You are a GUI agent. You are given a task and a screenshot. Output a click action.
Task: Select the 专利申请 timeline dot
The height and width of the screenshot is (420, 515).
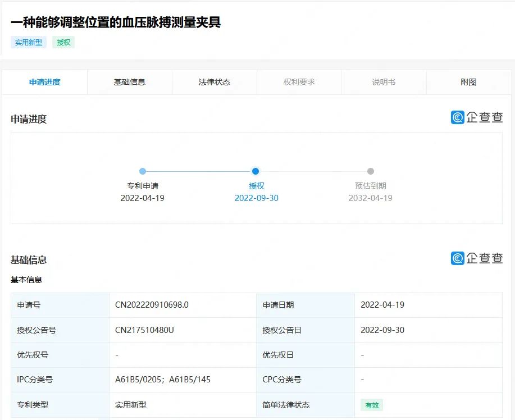click(143, 171)
